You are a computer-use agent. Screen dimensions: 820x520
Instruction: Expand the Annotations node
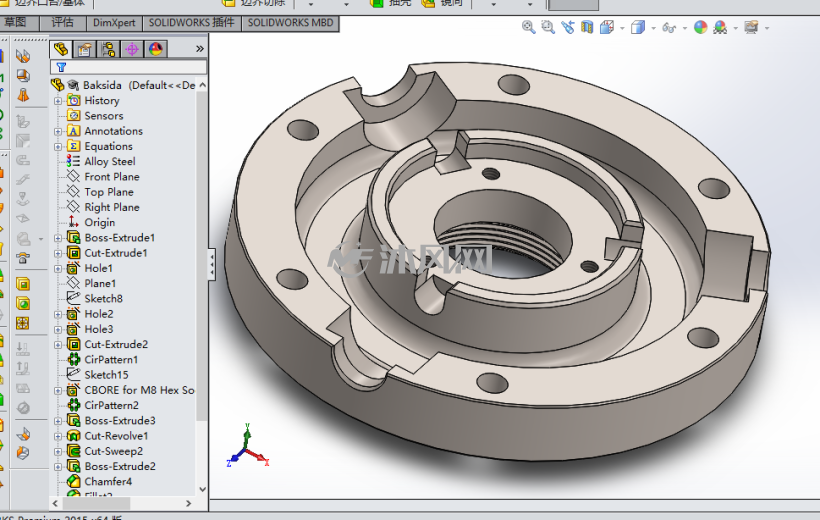point(58,131)
